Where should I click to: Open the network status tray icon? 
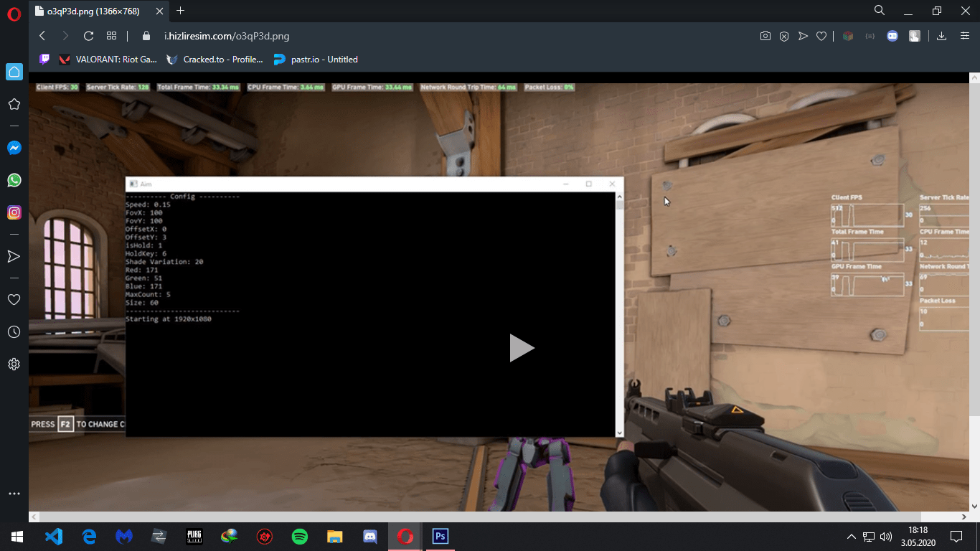click(869, 537)
